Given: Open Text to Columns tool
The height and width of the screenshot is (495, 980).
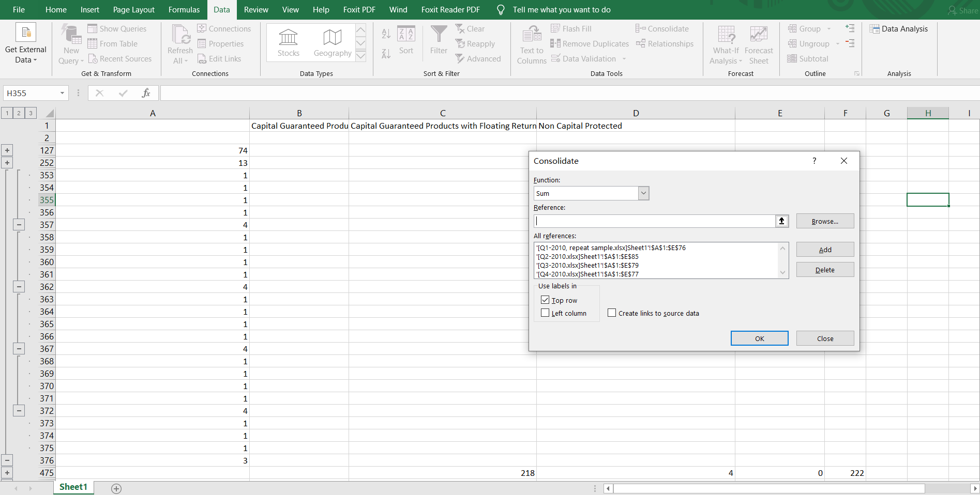Looking at the screenshot, I should coord(532,44).
